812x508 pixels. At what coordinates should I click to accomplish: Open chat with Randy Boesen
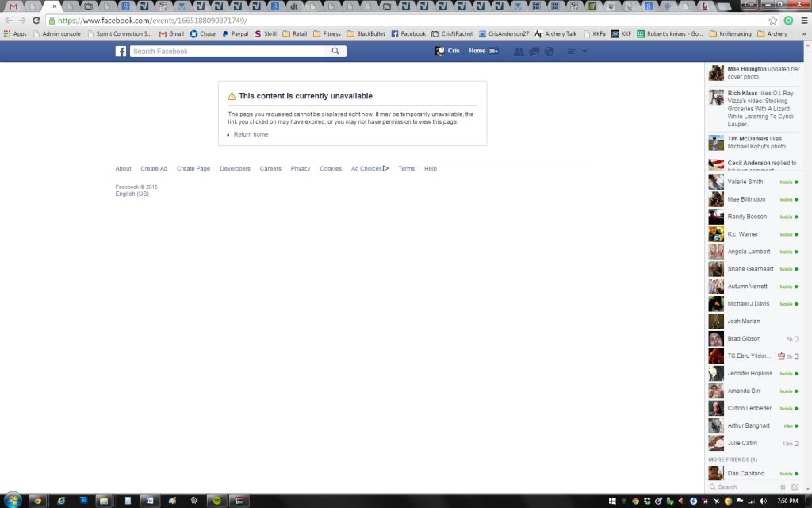[753, 217]
